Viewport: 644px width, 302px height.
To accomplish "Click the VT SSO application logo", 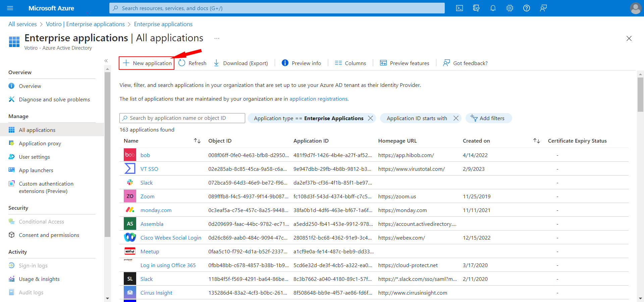I will click(130, 168).
